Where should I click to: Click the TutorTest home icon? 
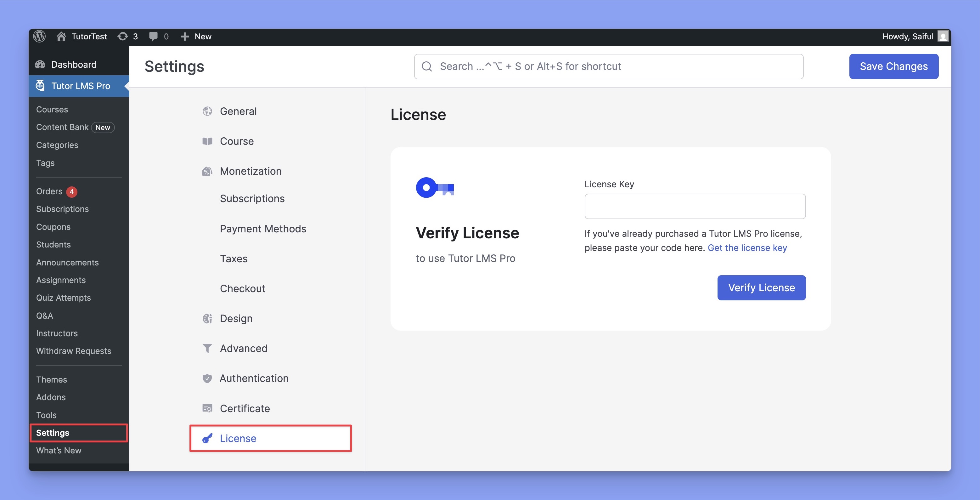61,37
